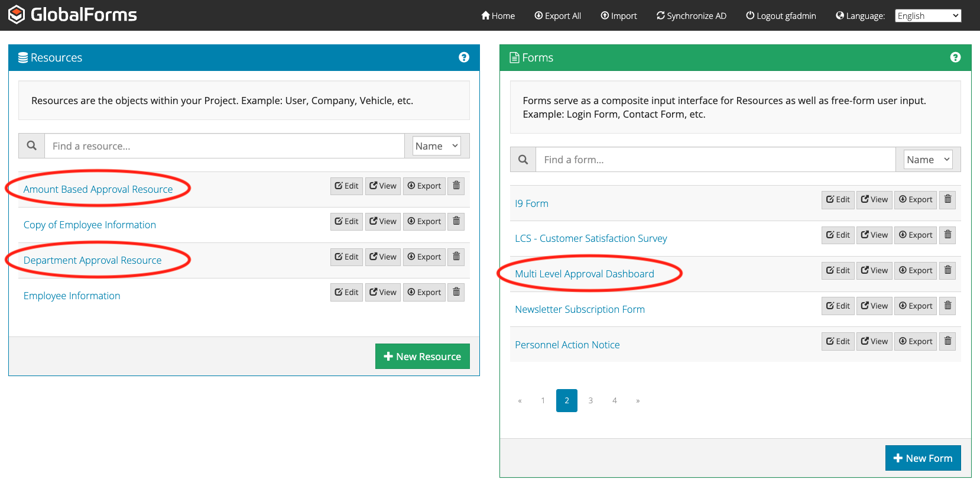This screenshot has width=980, height=489.
Task: Click the Resources panel help question icon
Action: pos(464,57)
